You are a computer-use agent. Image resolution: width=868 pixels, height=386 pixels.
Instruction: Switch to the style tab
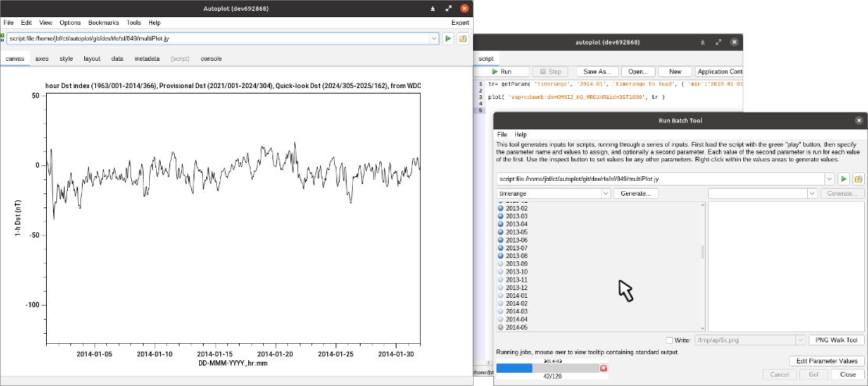(x=66, y=58)
